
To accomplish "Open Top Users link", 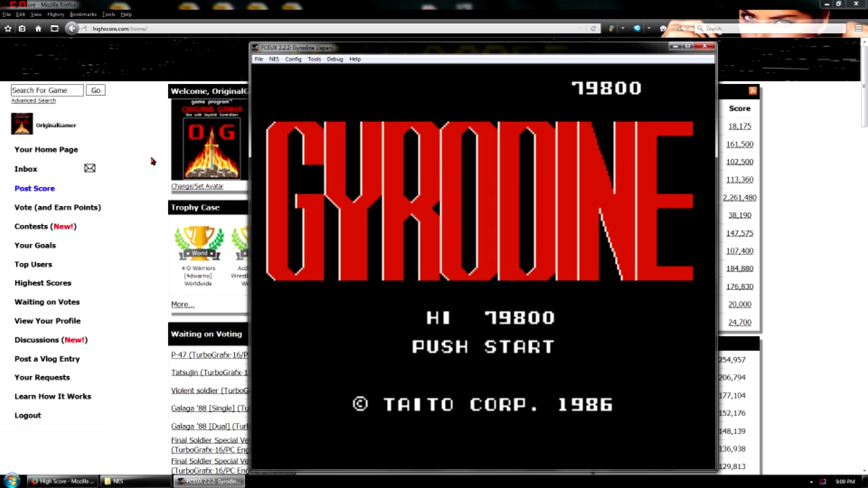I will 33,264.
